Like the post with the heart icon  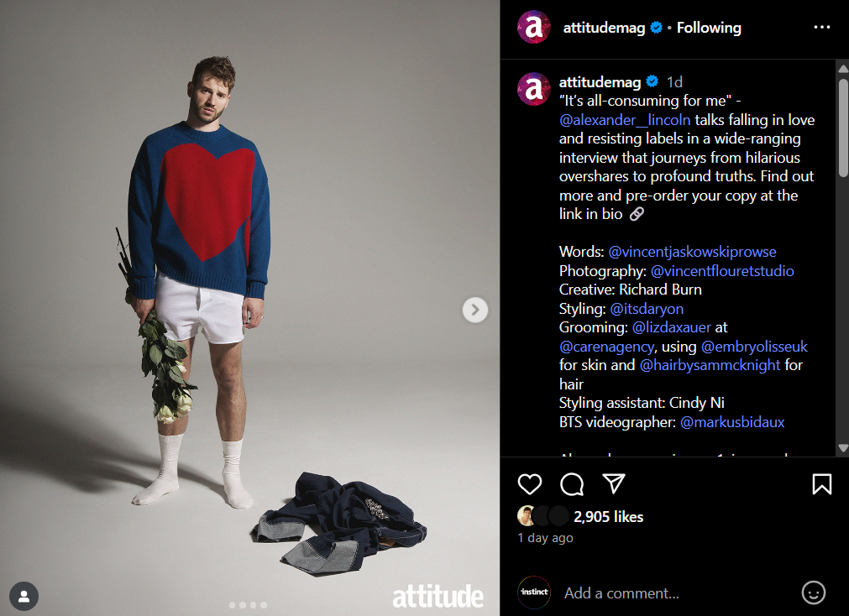[x=530, y=484]
